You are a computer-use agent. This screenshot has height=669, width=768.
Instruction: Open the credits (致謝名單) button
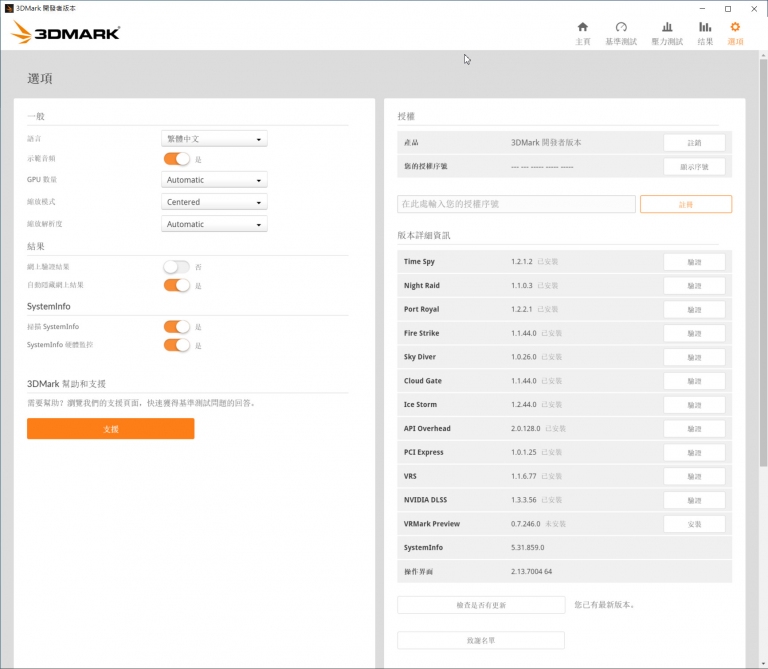click(x=481, y=640)
